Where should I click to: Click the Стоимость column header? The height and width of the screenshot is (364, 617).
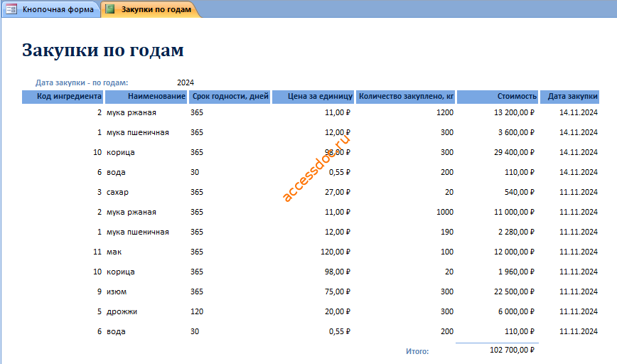coord(498,97)
